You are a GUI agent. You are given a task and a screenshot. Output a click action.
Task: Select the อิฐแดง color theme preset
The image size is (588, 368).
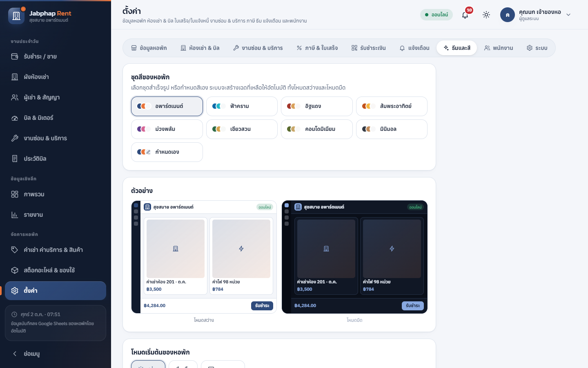click(317, 106)
